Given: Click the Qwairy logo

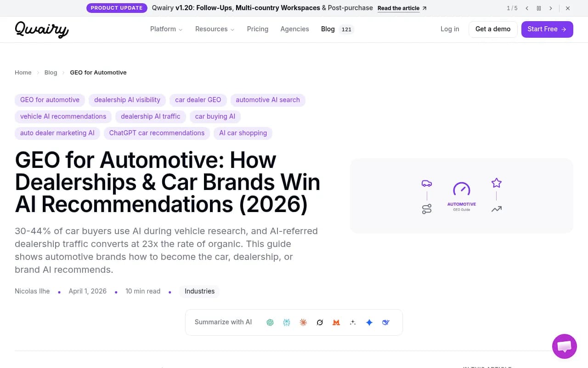Looking at the screenshot, I should pos(42,29).
